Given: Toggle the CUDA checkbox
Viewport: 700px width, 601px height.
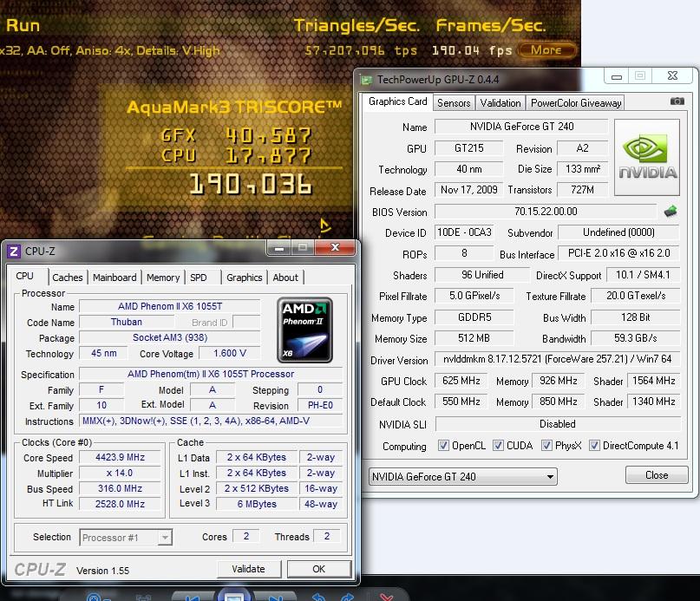Looking at the screenshot, I should coord(498,445).
